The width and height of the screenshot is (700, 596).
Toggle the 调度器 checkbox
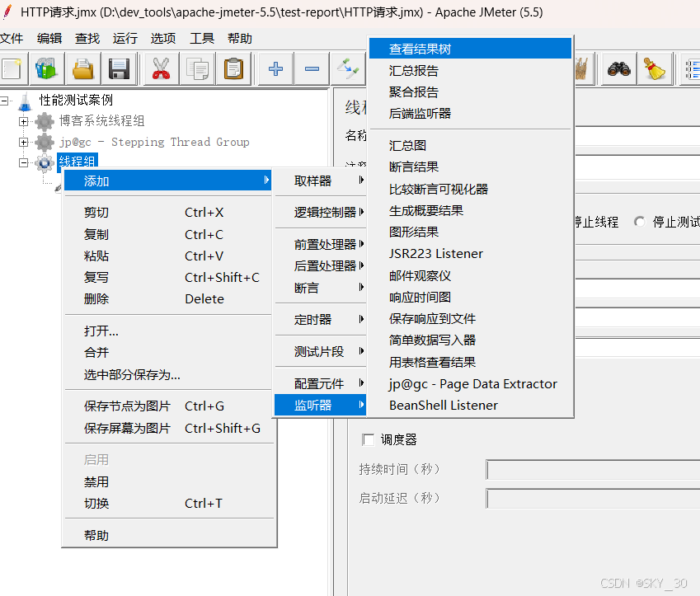[369, 439]
